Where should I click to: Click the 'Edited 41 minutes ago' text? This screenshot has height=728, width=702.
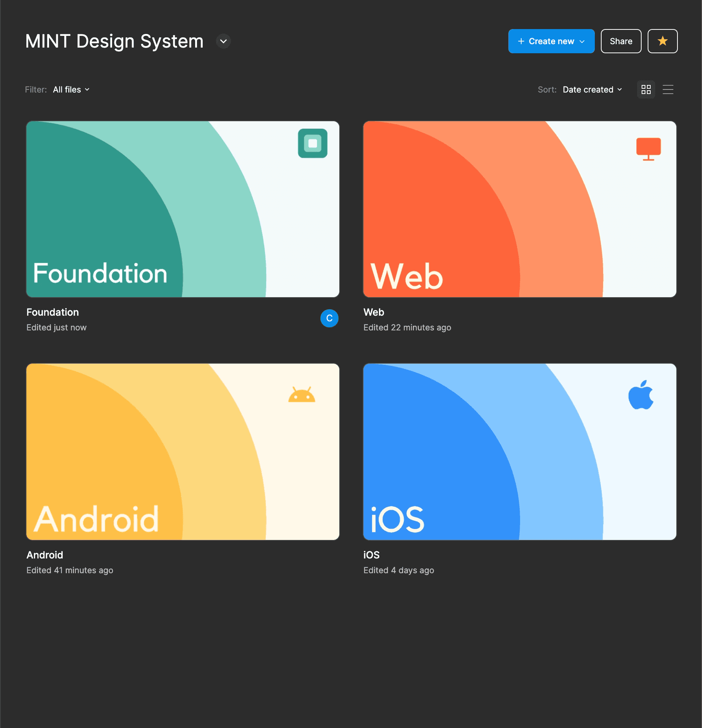coord(70,570)
